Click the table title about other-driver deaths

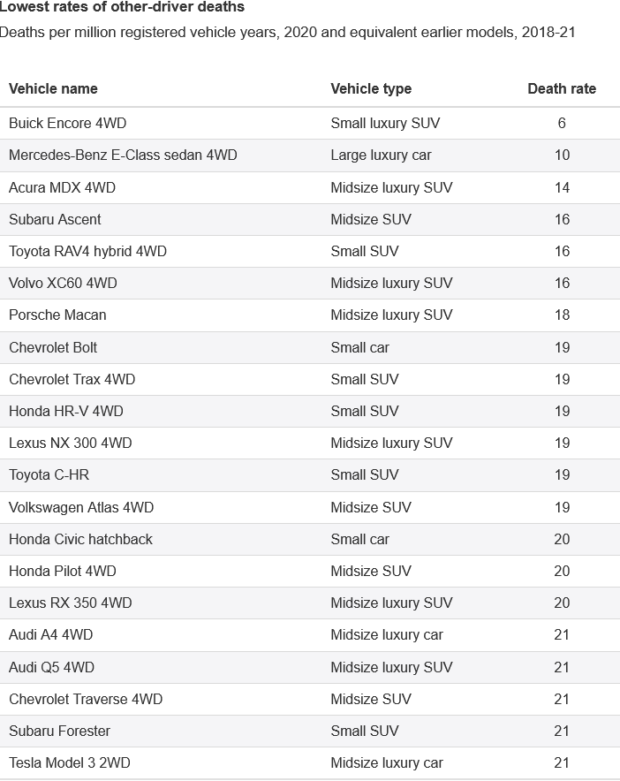[122, 6]
